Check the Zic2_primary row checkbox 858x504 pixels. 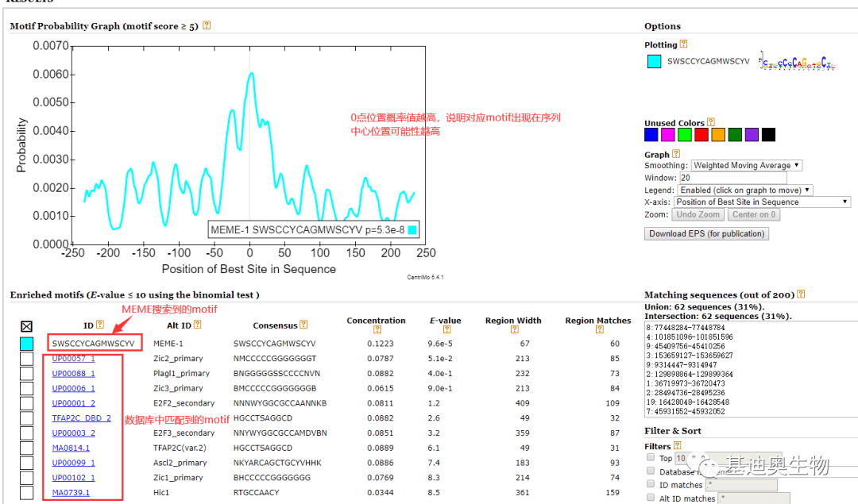tap(26, 359)
